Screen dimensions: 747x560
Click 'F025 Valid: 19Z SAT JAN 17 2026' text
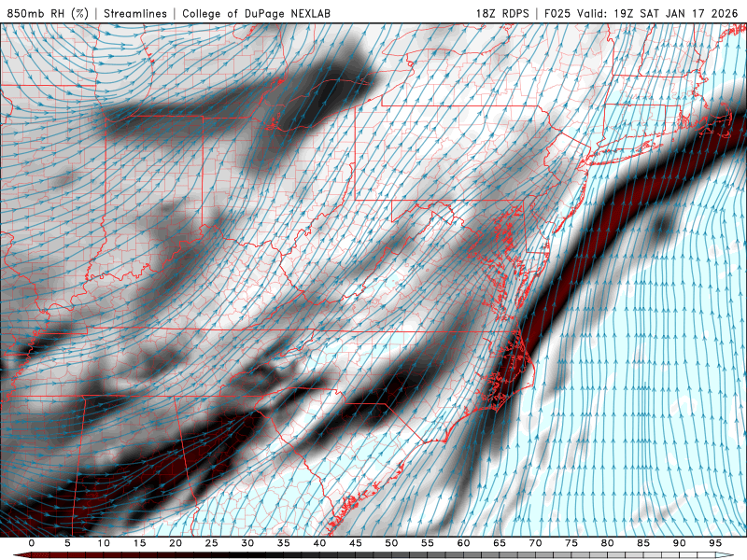642,13
